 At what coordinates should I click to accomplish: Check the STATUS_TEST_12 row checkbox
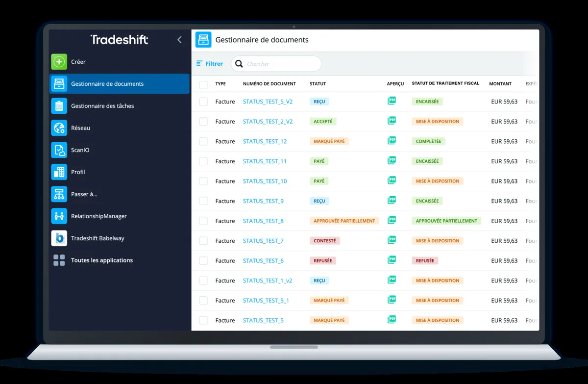pos(203,141)
